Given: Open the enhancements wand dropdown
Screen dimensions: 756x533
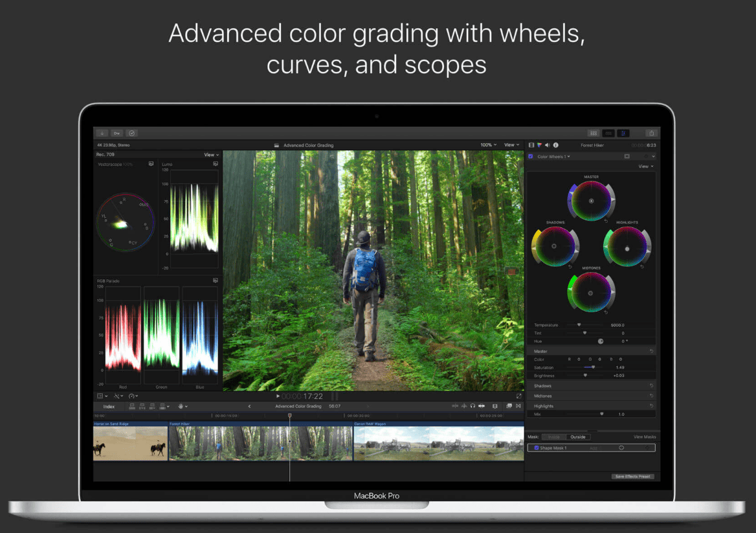Looking at the screenshot, I should (x=118, y=396).
